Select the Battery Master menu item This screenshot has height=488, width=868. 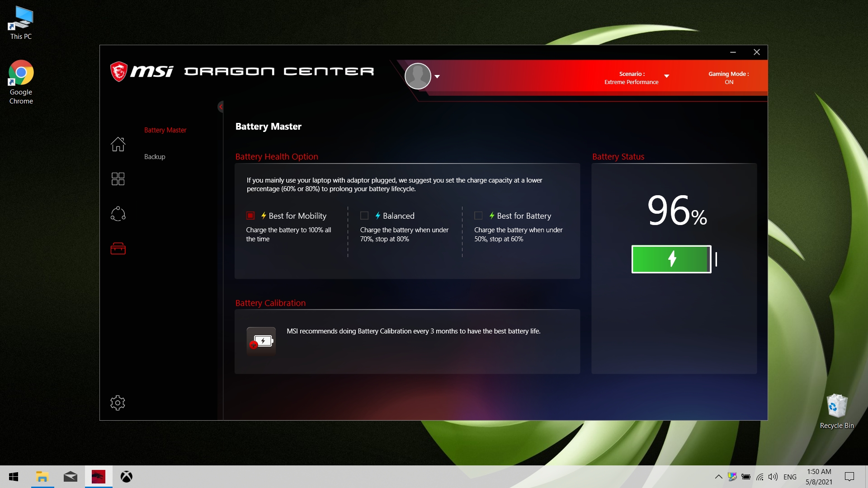point(165,130)
